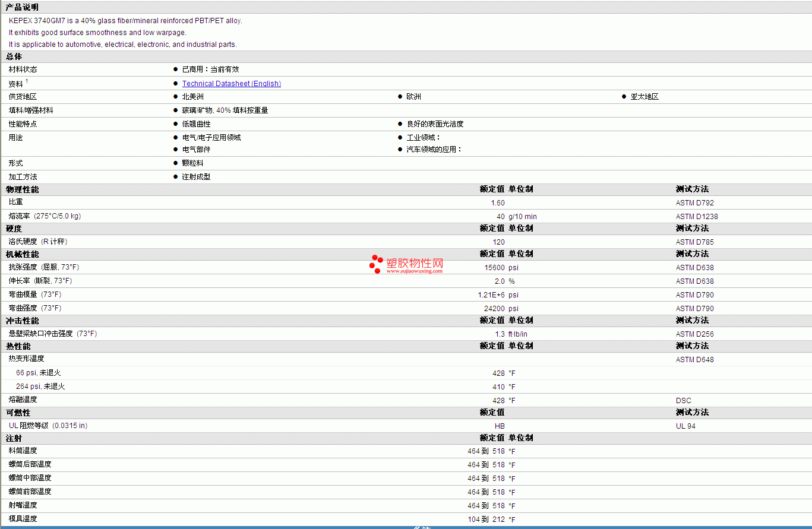Click test method "UL 94"

(x=686, y=426)
